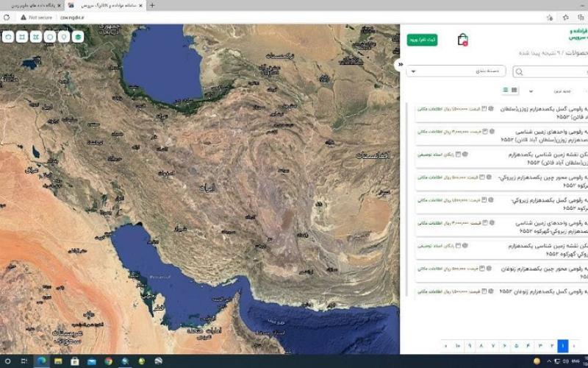Click globe icon on گسل زوزن row
This screenshot has height=368, width=588.
(x=491, y=108)
